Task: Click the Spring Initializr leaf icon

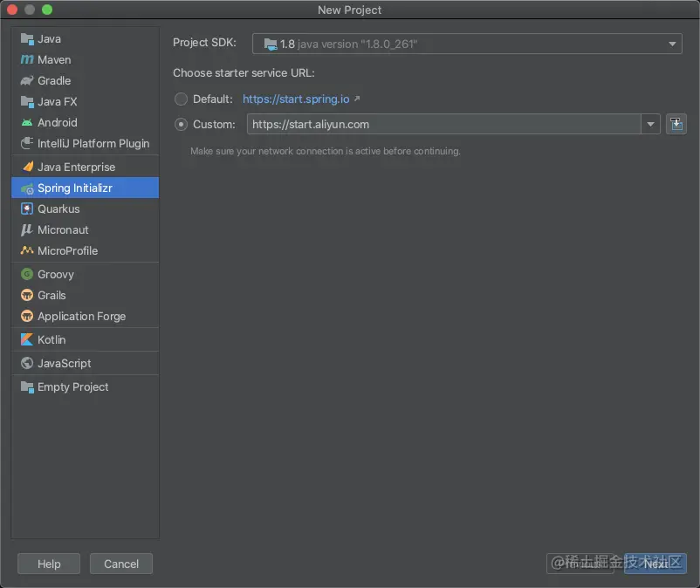Action: pyautogui.click(x=27, y=188)
